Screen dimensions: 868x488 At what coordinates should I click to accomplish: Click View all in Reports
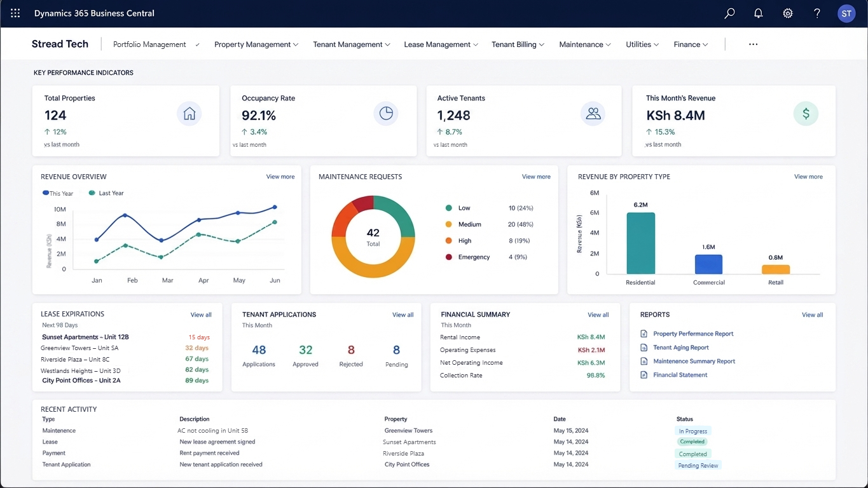(812, 315)
